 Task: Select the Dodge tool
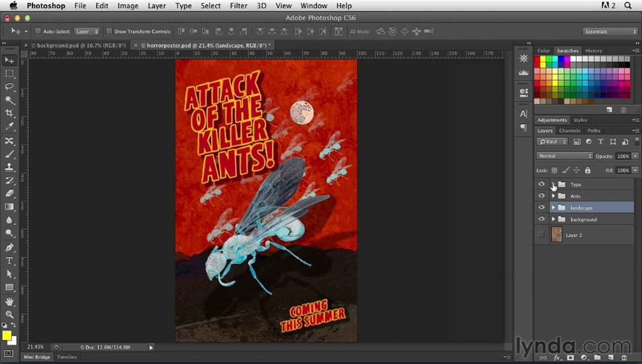pos(10,233)
